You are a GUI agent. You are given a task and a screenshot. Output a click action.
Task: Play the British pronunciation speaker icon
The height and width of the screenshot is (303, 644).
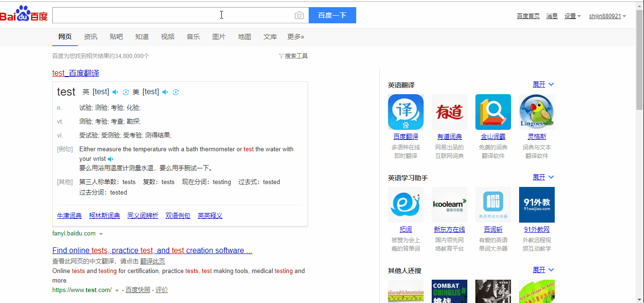[115, 92]
